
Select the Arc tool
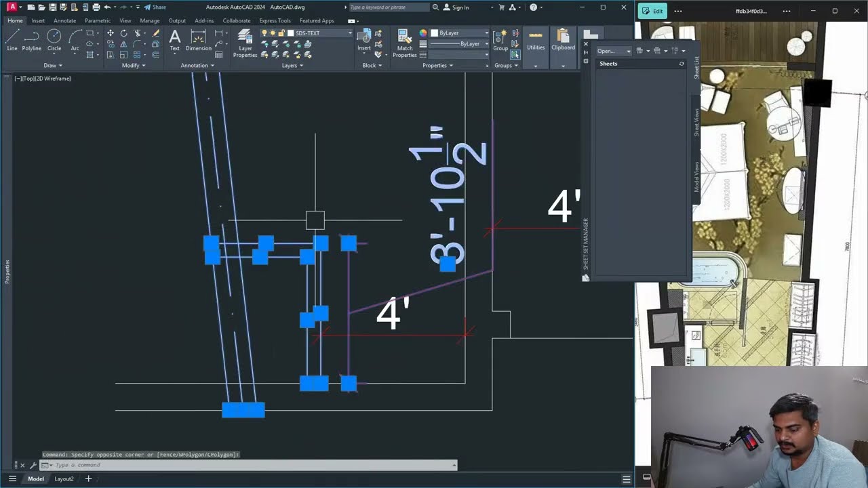[x=75, y=39]
